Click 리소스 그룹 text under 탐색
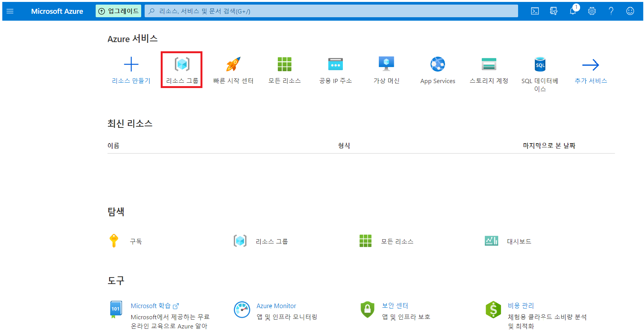This screenshot has height=333, width=644. coord(272,242)
